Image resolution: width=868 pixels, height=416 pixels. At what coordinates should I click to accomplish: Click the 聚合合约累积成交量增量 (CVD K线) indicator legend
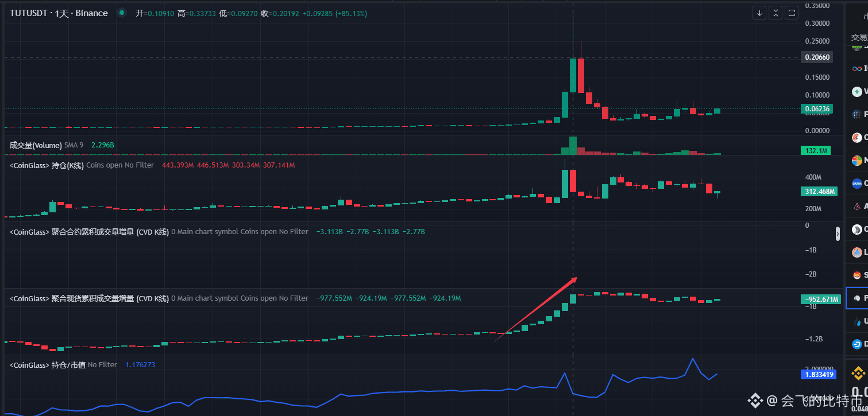(x=89, y=232)
